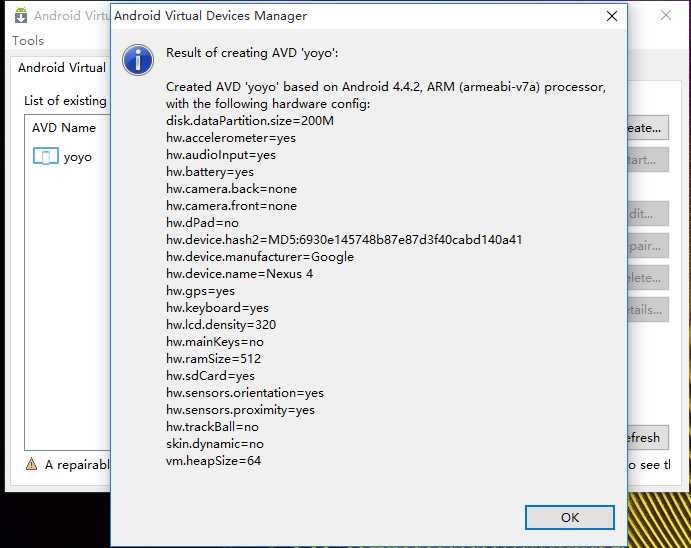Click the AVD Name column header

tap(64, 128)
